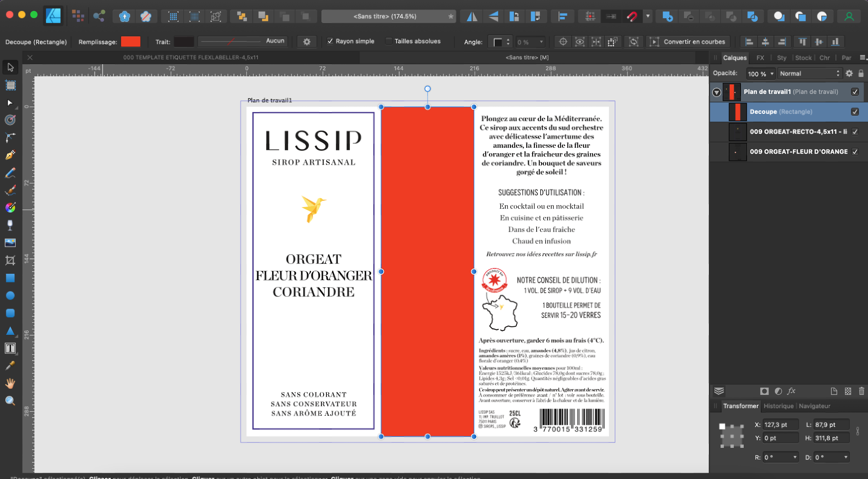Select the Transparency tool
868x479 pixels.
pyautogui.click(x=10, y=225)
